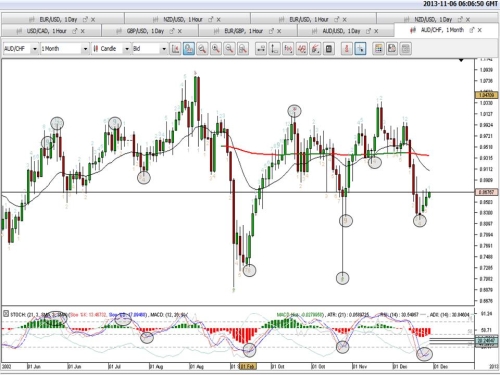Toggle the active chart shift button

[x=189, y=49]
